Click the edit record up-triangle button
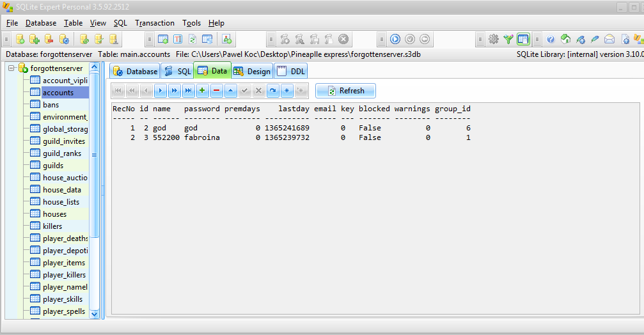 [230, 91]
